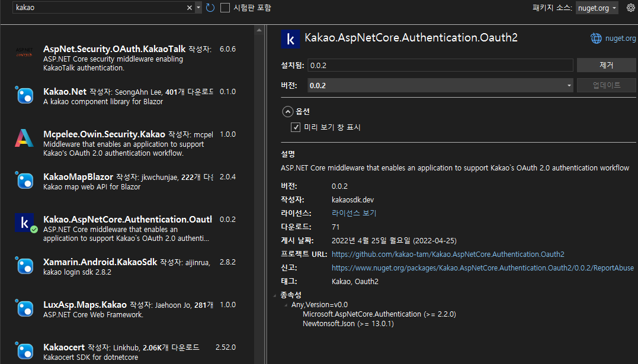Screen dimensions: 638x364
Task: Select the Kakao.Net package icon
Action: (24, 95)
